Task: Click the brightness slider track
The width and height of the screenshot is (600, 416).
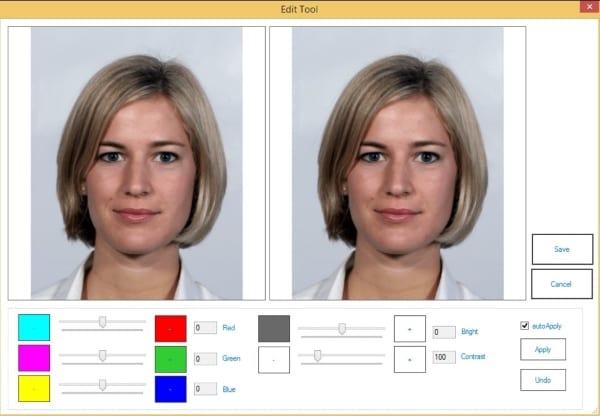Action: tap(341, 328)
